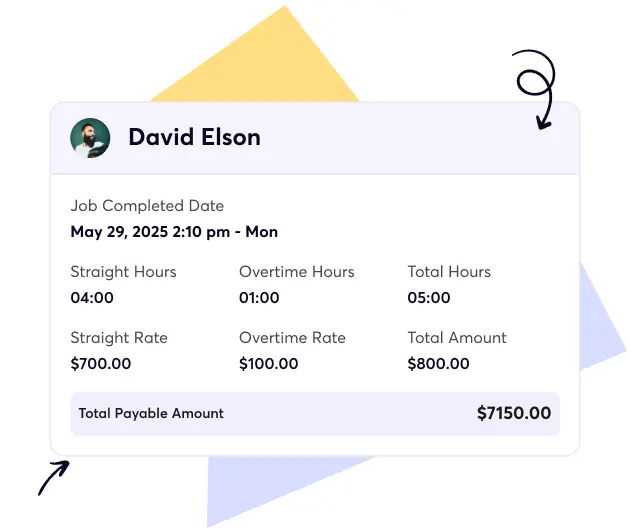
Task: Select the David Elson name heading
Action: (x=194, y=138)
